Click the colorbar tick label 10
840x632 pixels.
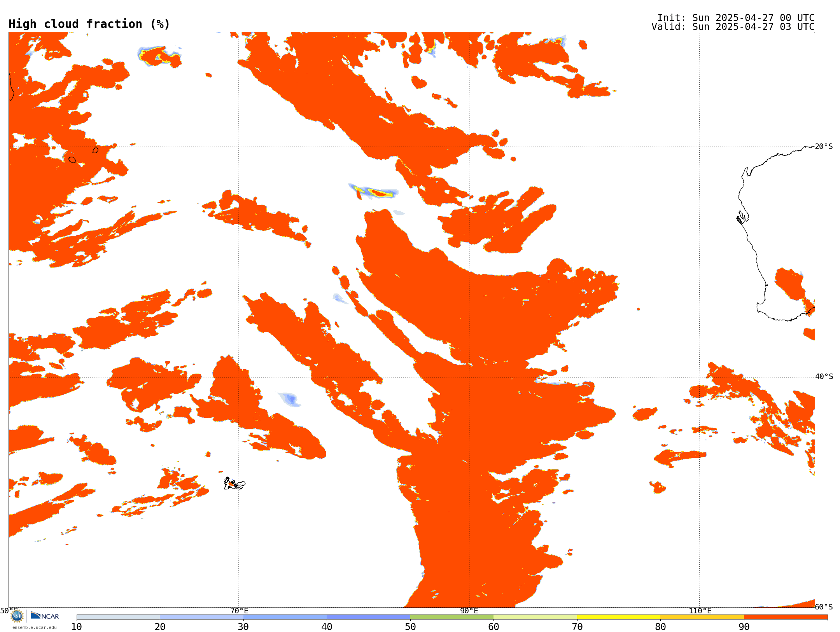coord(77,627)
